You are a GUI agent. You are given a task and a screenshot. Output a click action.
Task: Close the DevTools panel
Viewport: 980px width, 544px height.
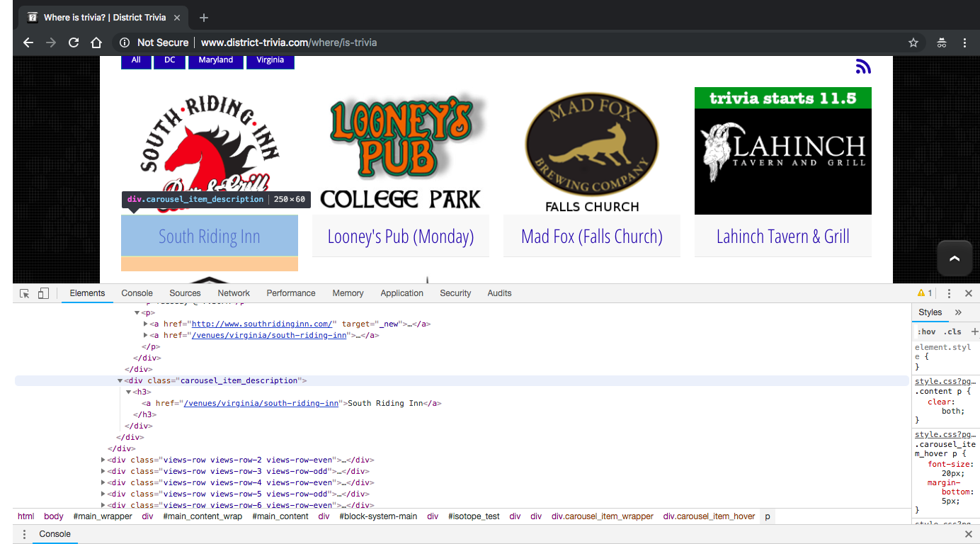[x=969, y=293]
